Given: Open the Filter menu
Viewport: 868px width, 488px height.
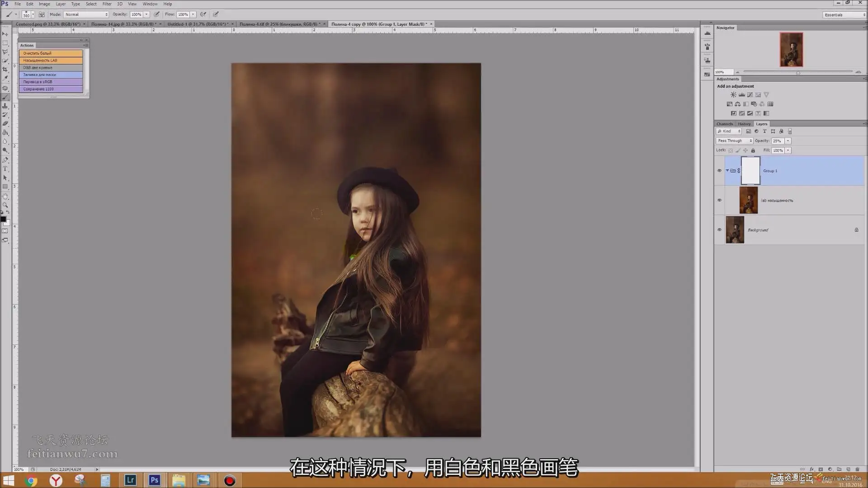Looking at the screenshot, I should 107,4.
